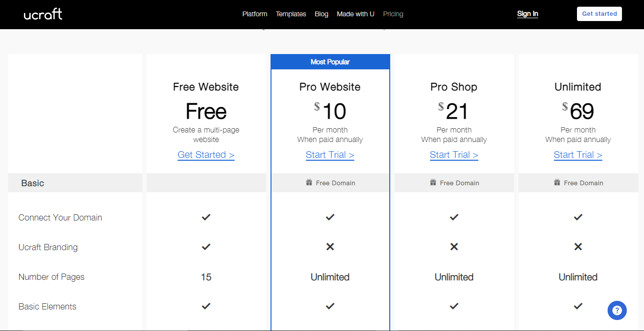Click the $69 price
Viewport: 644px width, 331px height.
[578, 111]
